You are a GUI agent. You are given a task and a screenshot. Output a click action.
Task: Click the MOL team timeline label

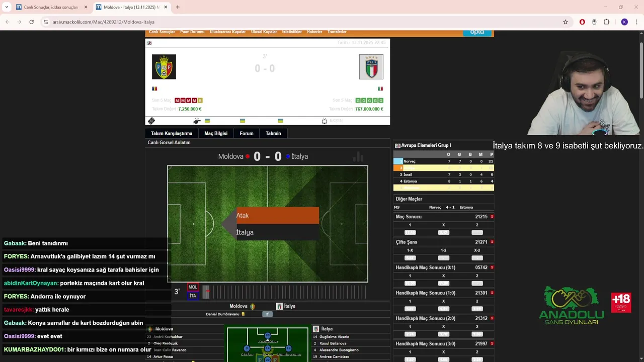click(x=193, y=287)
